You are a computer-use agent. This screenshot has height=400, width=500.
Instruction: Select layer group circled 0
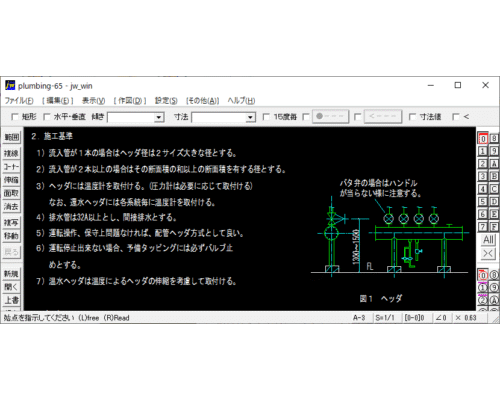pyautogui.click(x=483, y=275)
